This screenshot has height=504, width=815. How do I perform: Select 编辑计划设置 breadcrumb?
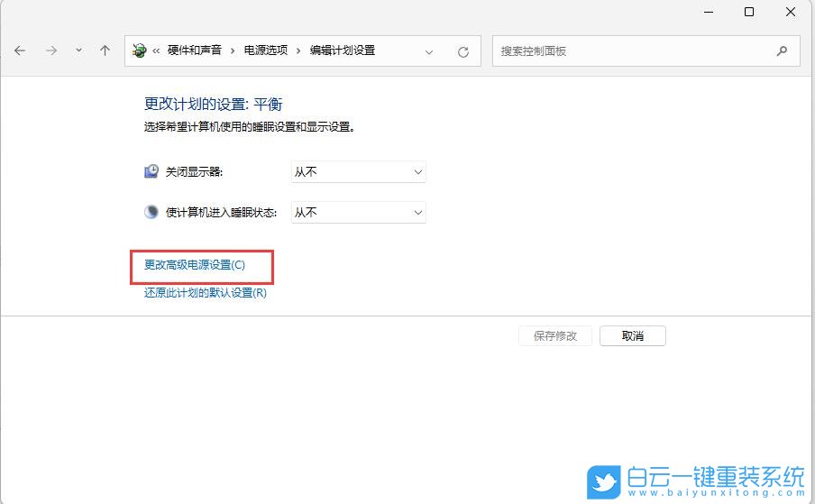coord(343,50)
